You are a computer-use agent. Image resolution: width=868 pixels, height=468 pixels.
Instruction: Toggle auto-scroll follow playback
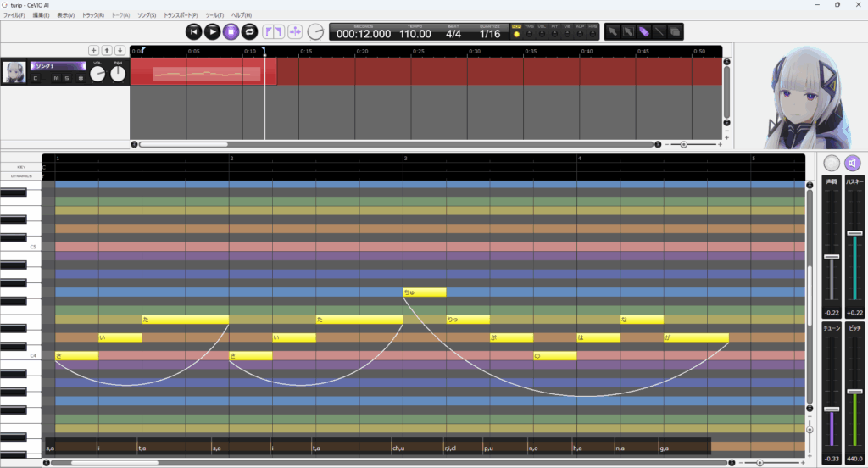tap(295, 31)
